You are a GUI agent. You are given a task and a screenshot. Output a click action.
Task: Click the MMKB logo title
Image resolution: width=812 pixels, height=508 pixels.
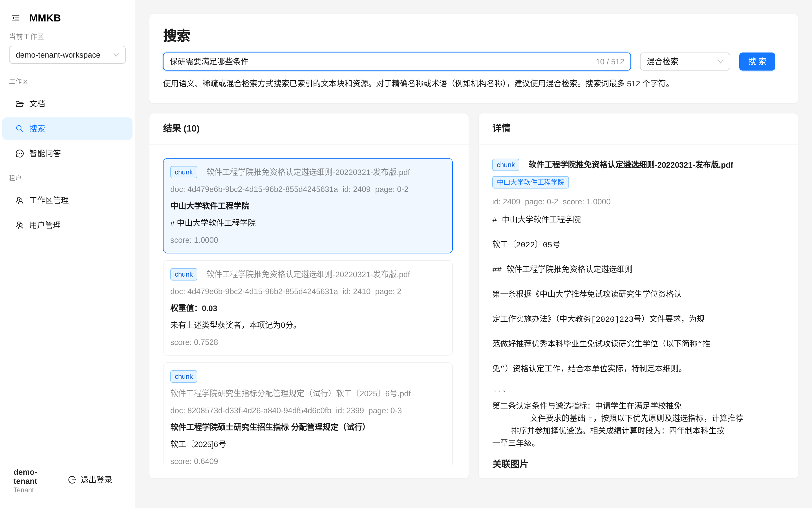(45, 18)
